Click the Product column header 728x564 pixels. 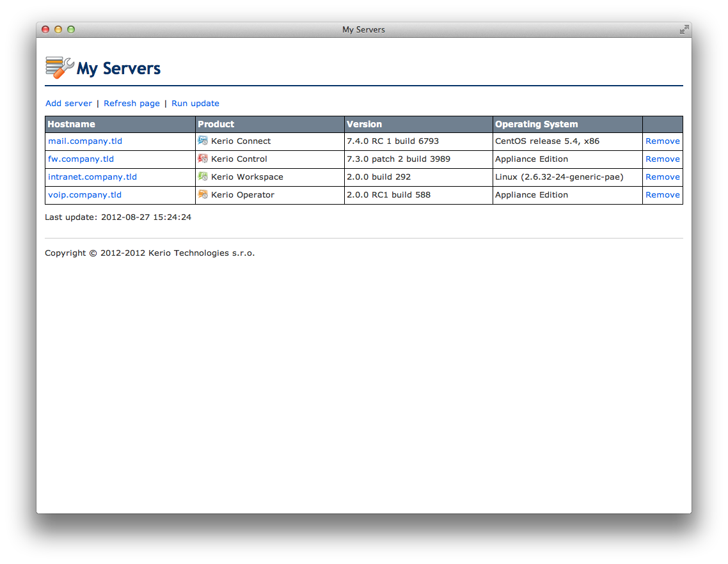coord(270,125)
